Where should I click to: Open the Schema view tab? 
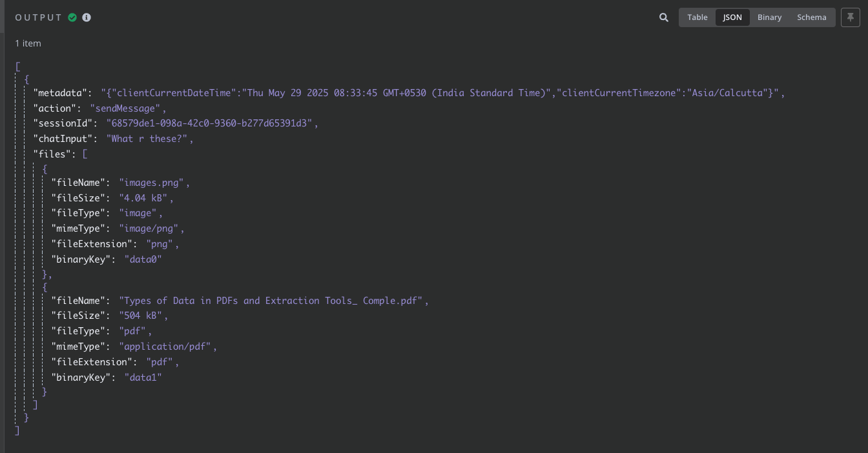811,17
